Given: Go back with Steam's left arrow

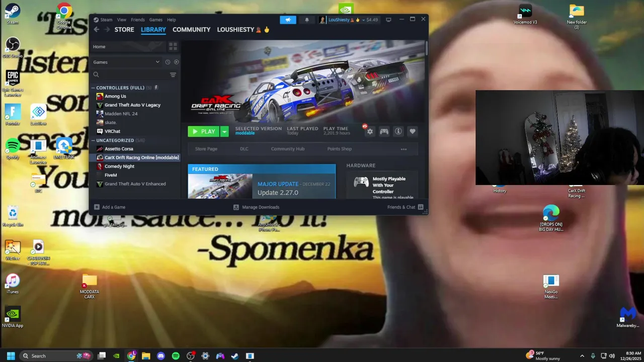Looking at the screenshot, I should (97, 30).
